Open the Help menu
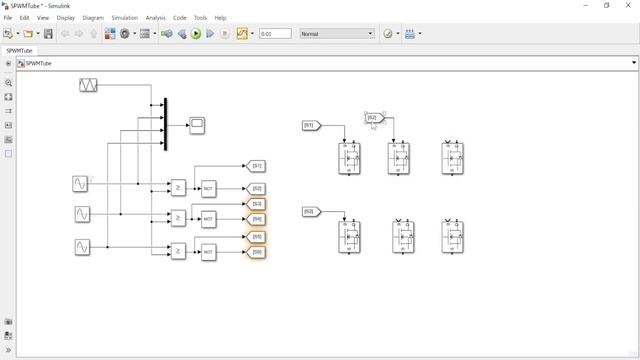The image size is (640, 360). click(220, 18)
